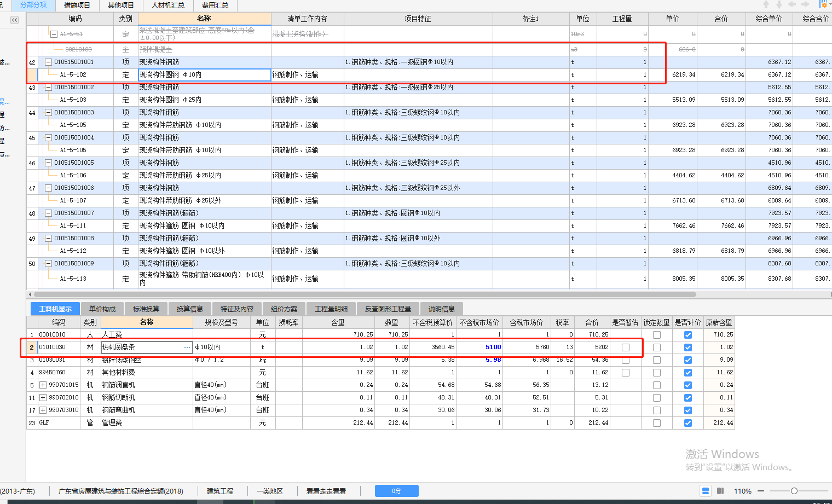Collapse item 010515001001 tree node
This screenshot has width=832, height=504.
tap(48, 62)
